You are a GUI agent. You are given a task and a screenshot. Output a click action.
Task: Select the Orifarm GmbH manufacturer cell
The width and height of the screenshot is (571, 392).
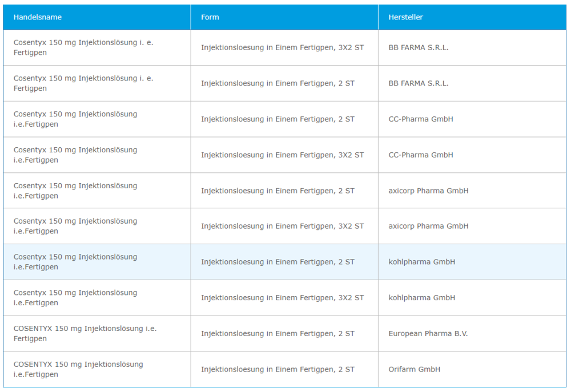[x=414, y=369]
